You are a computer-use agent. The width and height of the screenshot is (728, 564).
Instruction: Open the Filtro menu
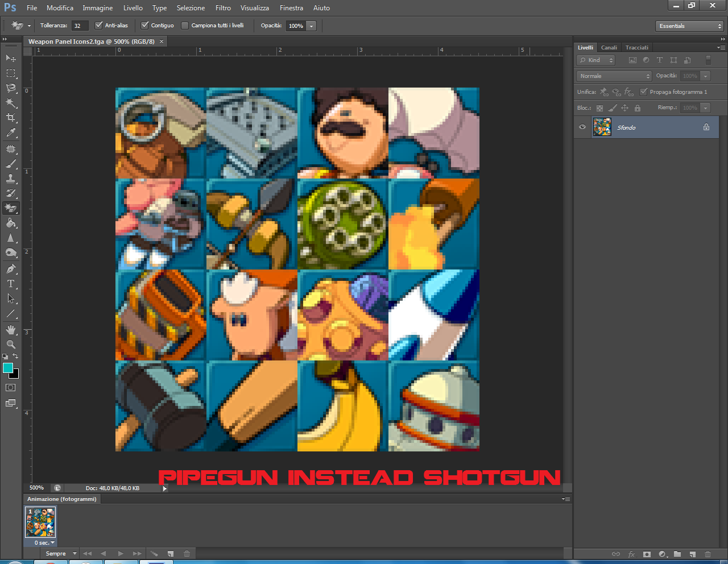[223, 8]
